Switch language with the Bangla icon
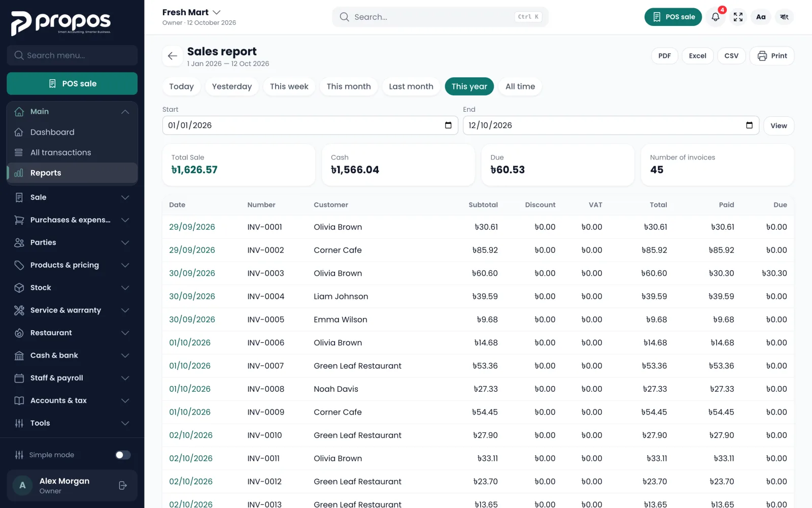Image resolution: width=812 pixels, height=508 pixels. tap(784, 17)
